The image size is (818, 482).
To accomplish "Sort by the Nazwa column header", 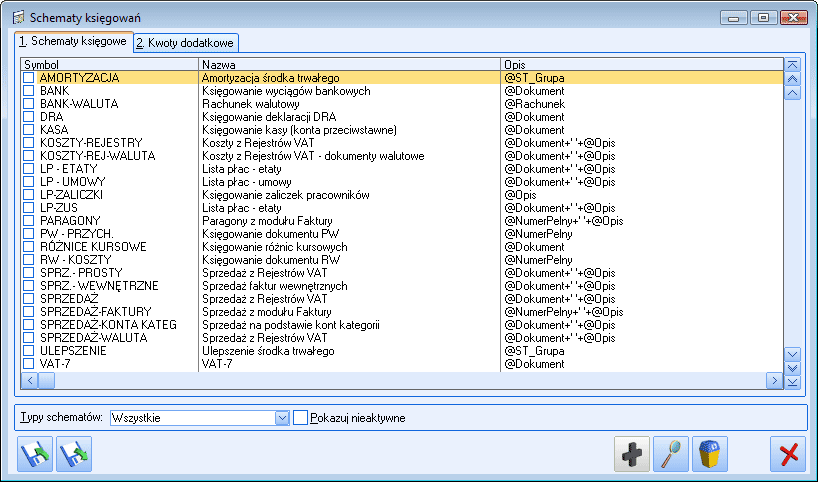I will point(349,64).
